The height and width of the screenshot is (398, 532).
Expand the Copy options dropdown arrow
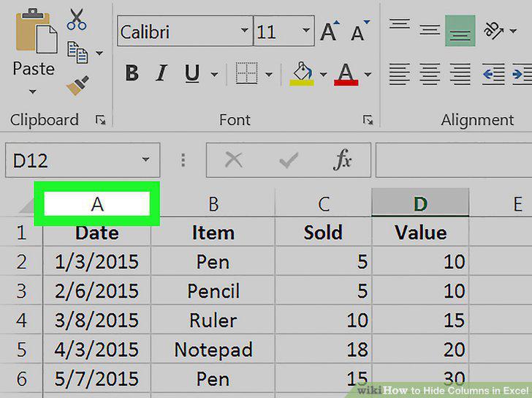point(99,53)
